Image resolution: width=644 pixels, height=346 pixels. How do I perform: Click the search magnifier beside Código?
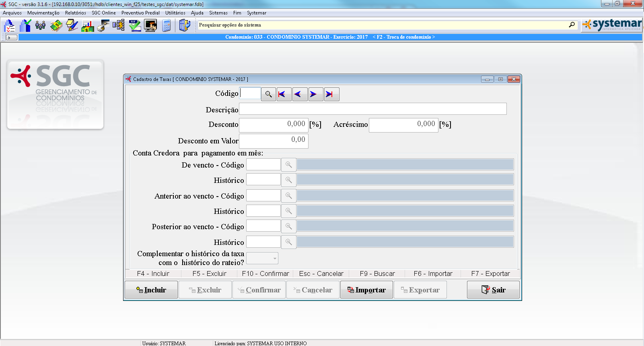268,94
